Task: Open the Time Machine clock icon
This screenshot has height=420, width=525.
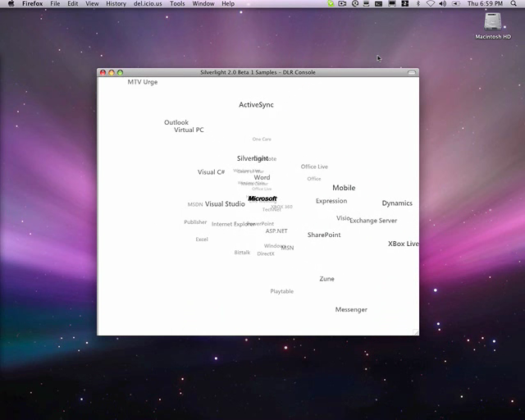Action: point(355,3)
